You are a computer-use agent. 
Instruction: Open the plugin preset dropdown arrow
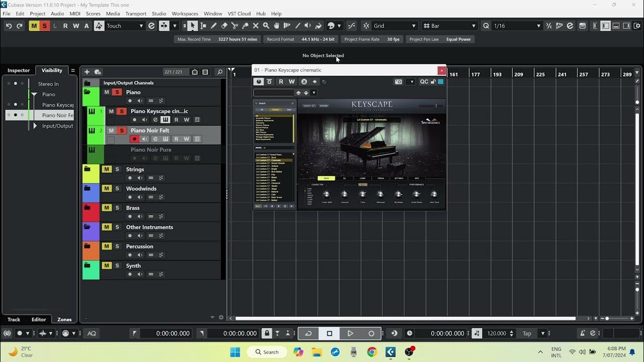coord(313,93)
